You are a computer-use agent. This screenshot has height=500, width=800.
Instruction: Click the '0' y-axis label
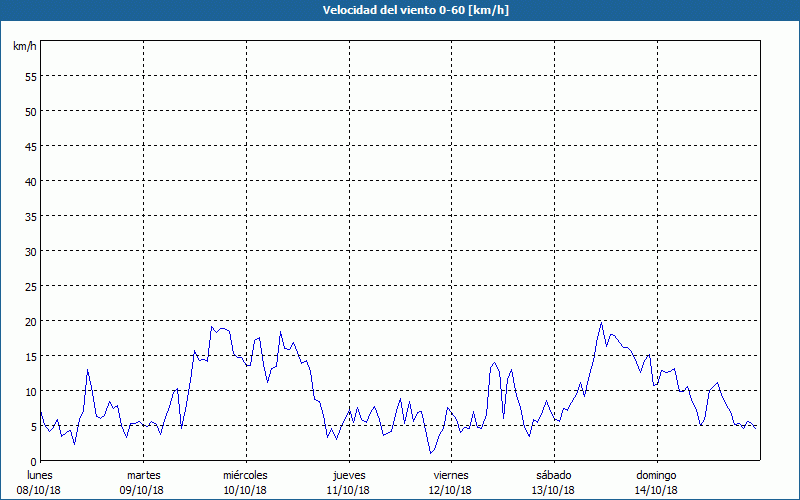coord(34,462)
